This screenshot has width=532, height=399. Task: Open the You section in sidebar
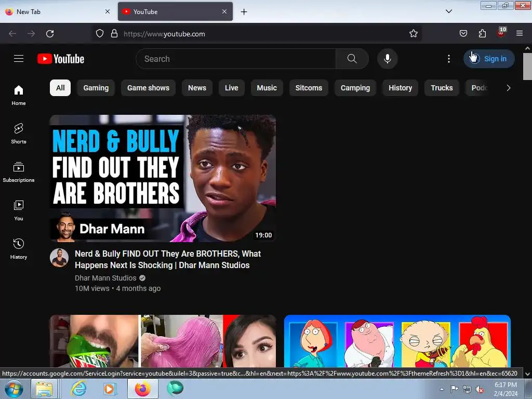pos(19,210)
